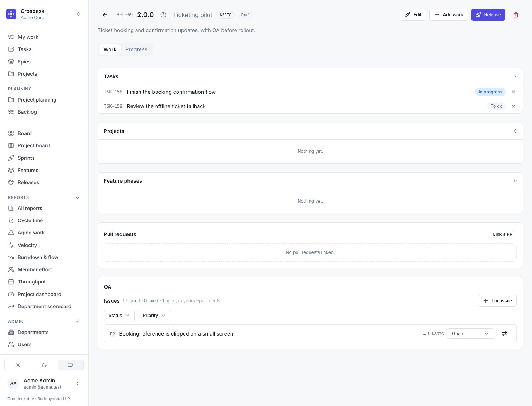The width and height of the screenshot is (532, 406).
Task: Open Throughput report in sidebar
Action: (44, 282)
